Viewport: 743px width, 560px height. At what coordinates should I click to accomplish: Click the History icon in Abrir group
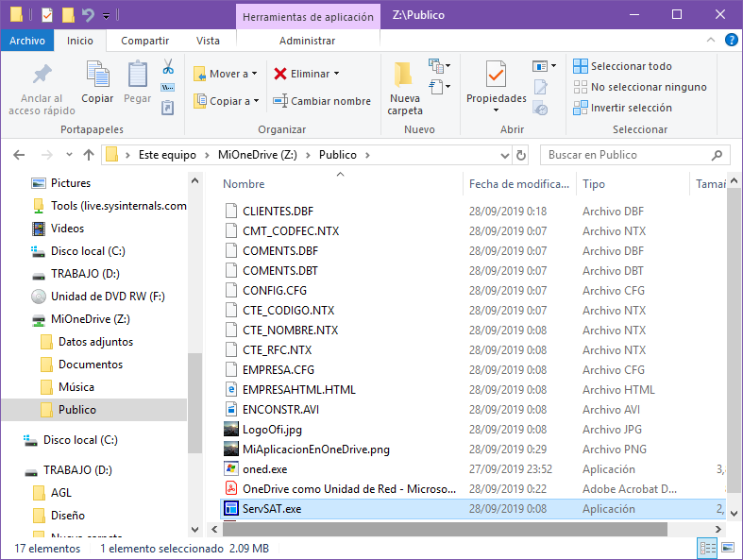tap(541, 109)
